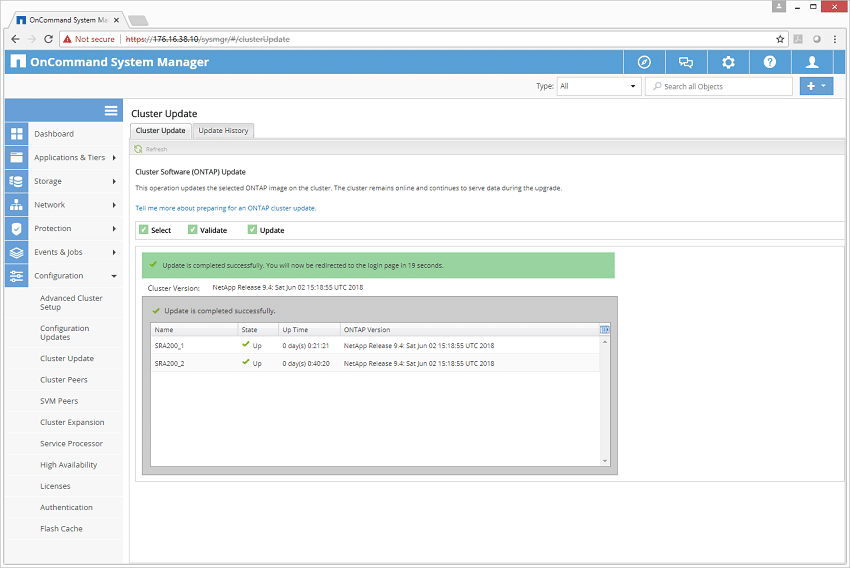Select the SRA200_1 node row
The image size is (850, 568).
pyautogui.click(x=375, y=345)
